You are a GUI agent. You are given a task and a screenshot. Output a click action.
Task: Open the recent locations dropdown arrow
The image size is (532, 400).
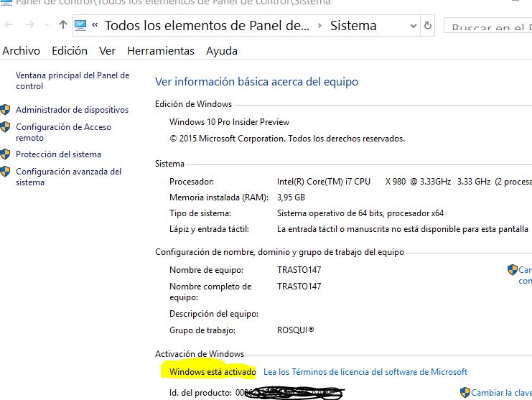pos(47,25)
